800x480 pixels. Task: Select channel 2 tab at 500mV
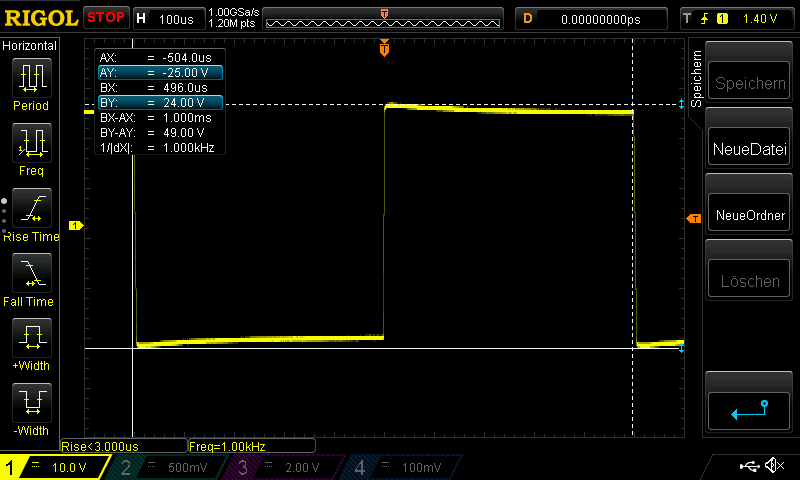(x=166, y=467)
